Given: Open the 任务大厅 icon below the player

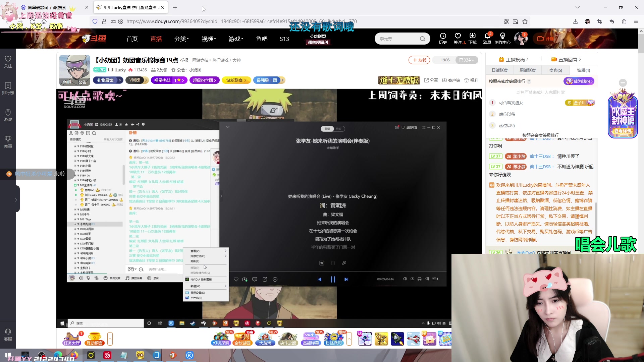Looking at the screenshot, I should [x=72, y=339].
